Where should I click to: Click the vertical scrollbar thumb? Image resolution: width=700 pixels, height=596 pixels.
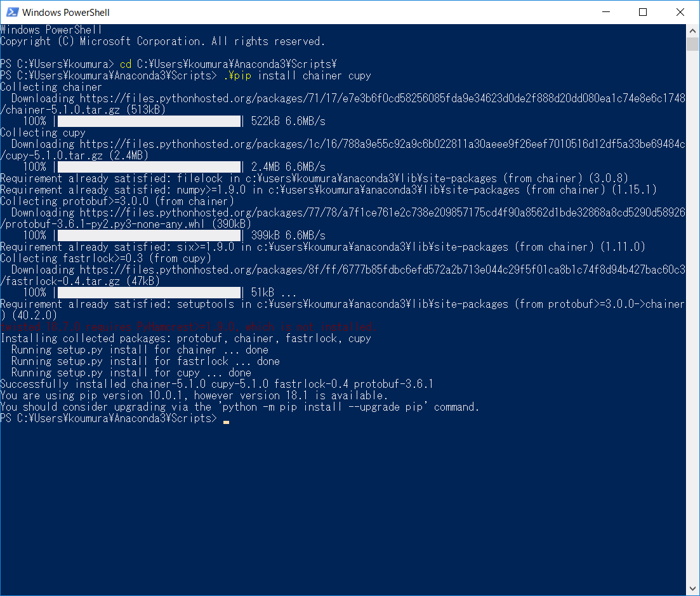tap(692, 44)
